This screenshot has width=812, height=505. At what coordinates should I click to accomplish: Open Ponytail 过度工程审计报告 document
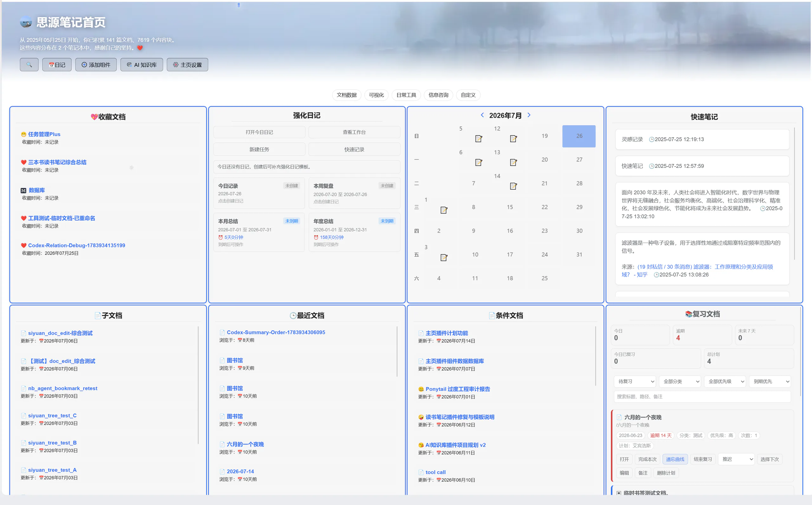tap(458, 390)
